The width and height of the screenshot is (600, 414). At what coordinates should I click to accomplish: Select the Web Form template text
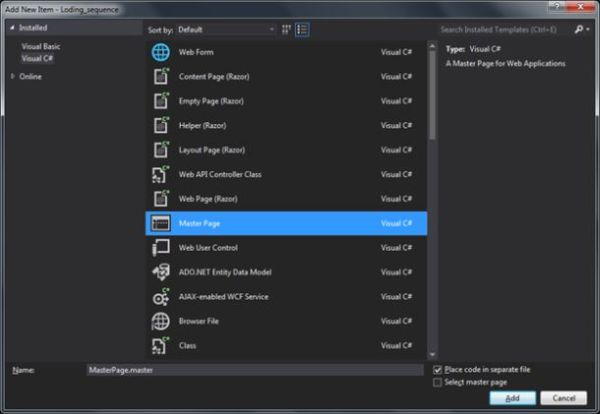click(x=196, y=52)
